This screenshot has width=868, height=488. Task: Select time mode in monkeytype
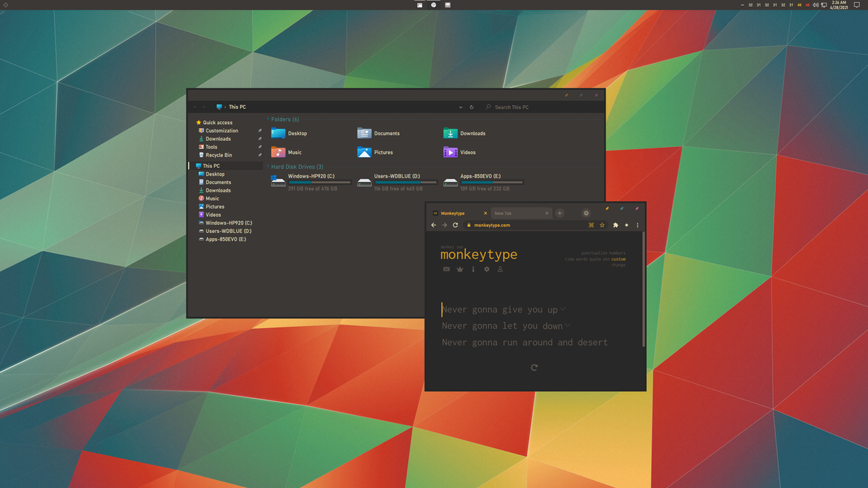coord(570,259)
